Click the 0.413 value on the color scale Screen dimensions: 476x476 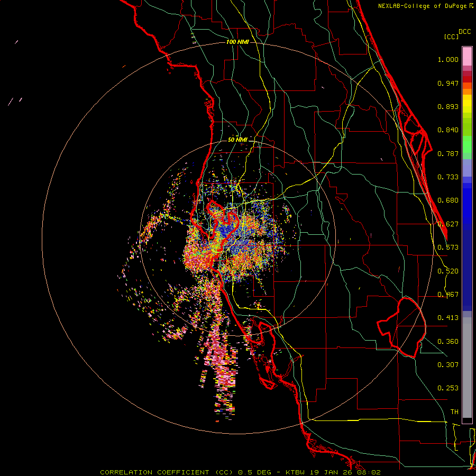[448, 318]
